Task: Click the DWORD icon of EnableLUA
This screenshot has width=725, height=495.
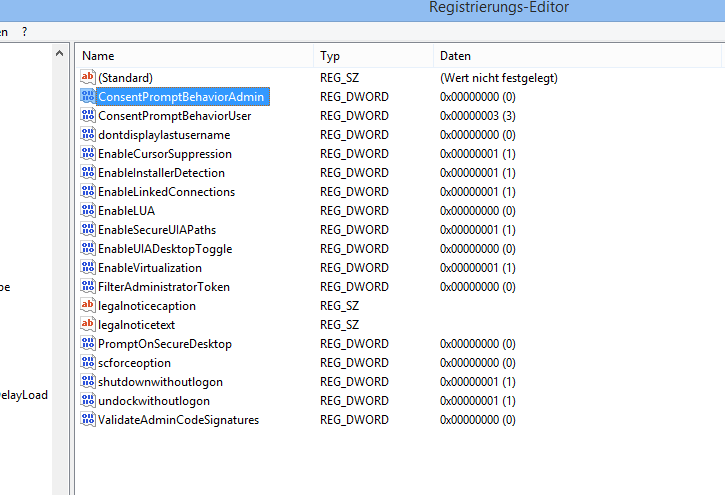Action: pos(87,211)
